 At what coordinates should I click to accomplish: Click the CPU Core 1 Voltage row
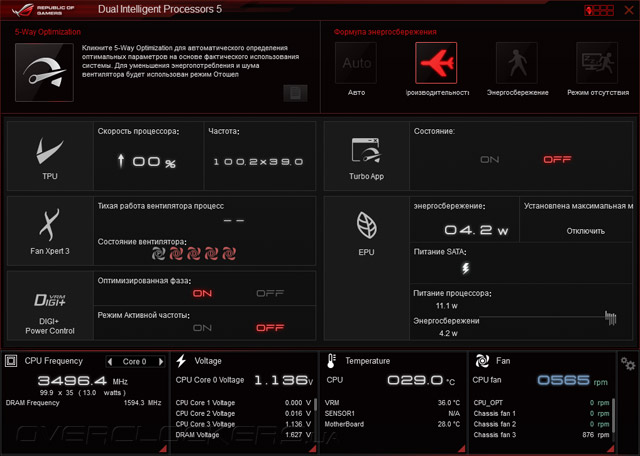point(243,403)
